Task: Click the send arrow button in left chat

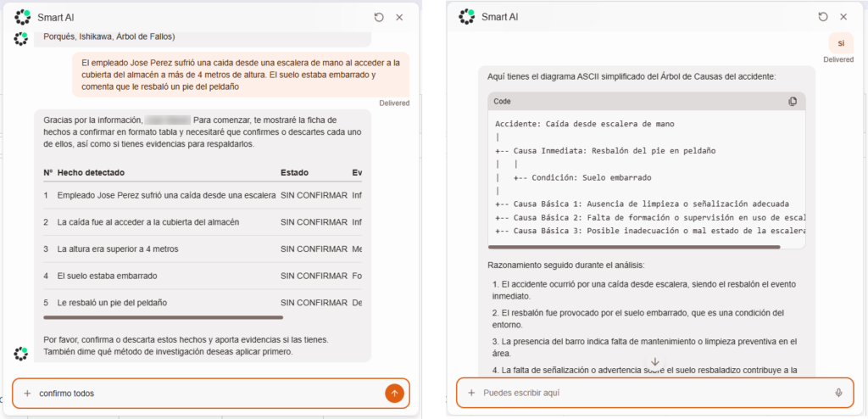Action: click(x=394, y=394)
